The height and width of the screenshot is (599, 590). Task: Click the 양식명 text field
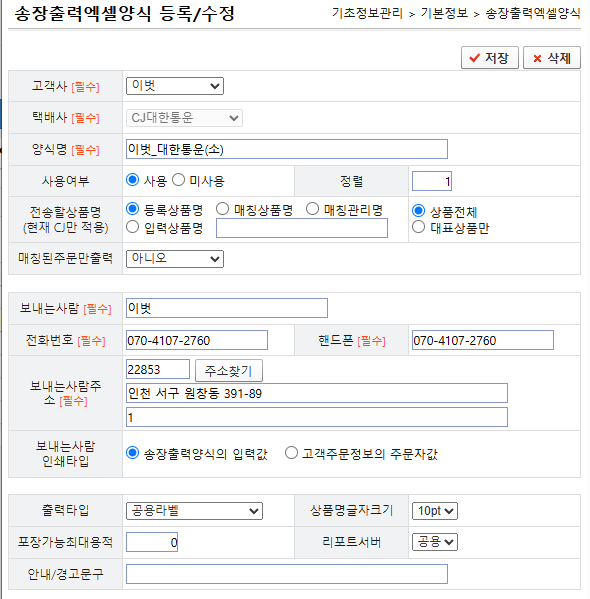click(x=287, y=149)
